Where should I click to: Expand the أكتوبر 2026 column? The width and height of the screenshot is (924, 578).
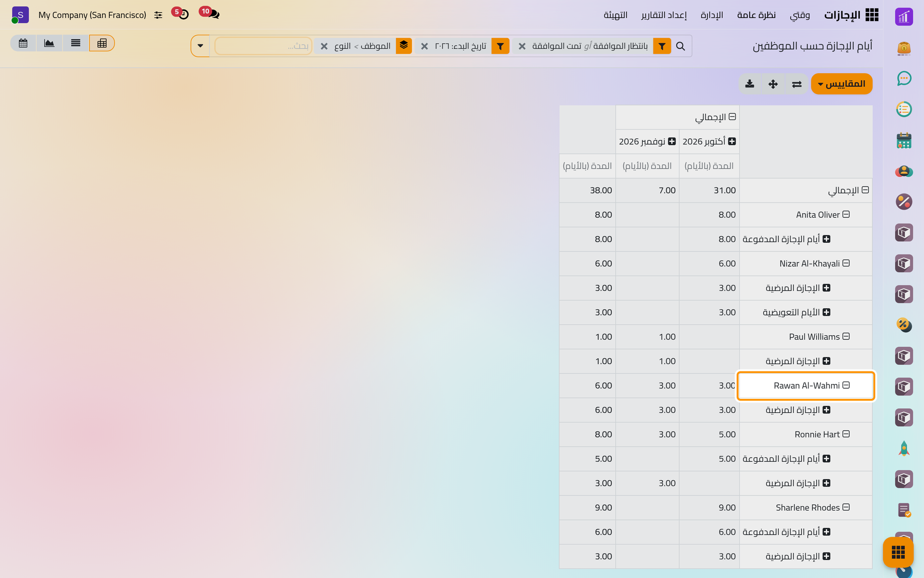tap(732, 141)
